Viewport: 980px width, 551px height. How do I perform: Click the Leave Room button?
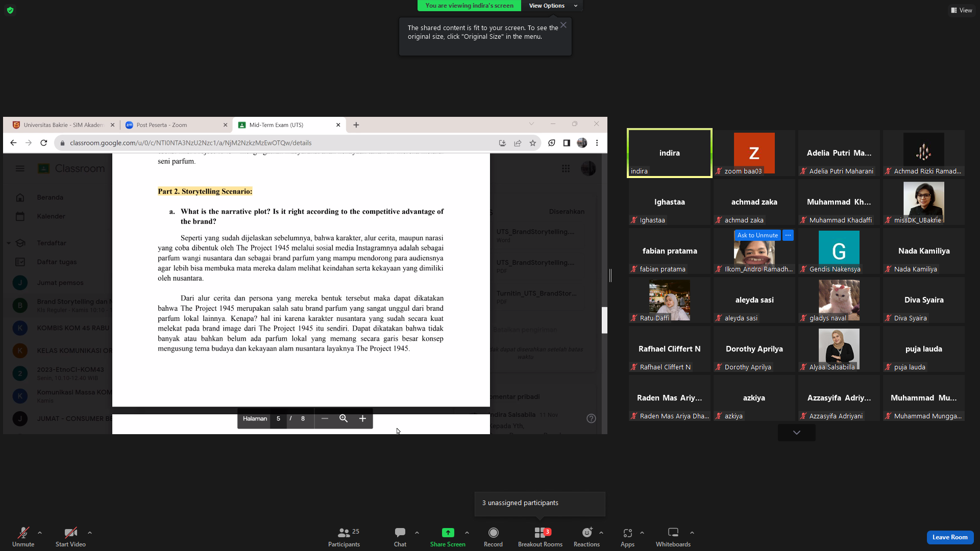(x=950, y=537)
